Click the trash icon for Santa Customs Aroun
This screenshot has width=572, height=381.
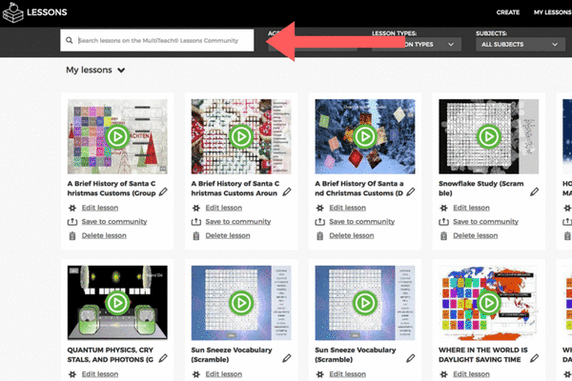click(x=196, y=236)
